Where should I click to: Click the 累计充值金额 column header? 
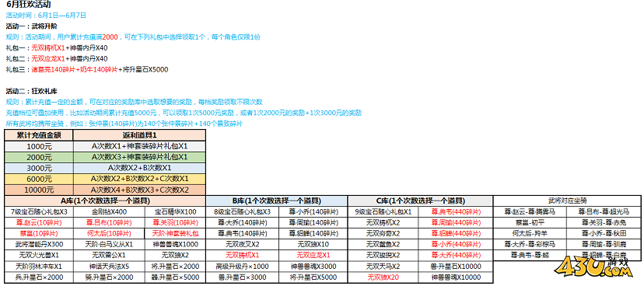(39, 135)
